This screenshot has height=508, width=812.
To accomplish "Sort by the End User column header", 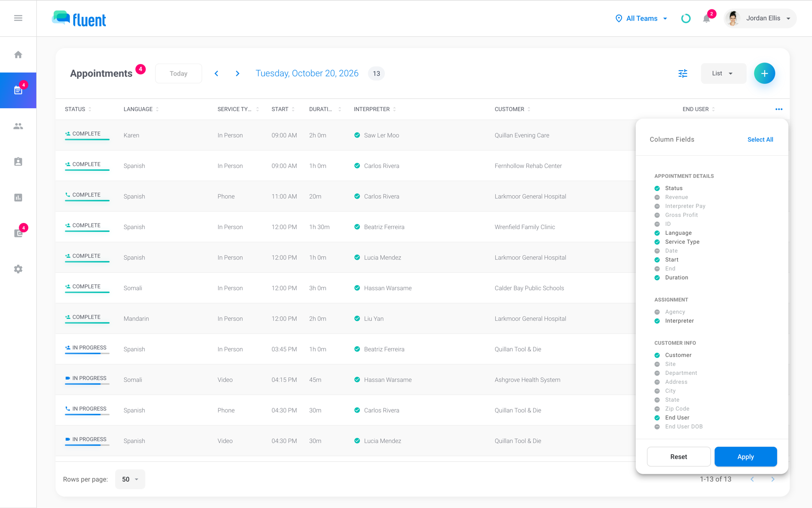I will point(698,109).
